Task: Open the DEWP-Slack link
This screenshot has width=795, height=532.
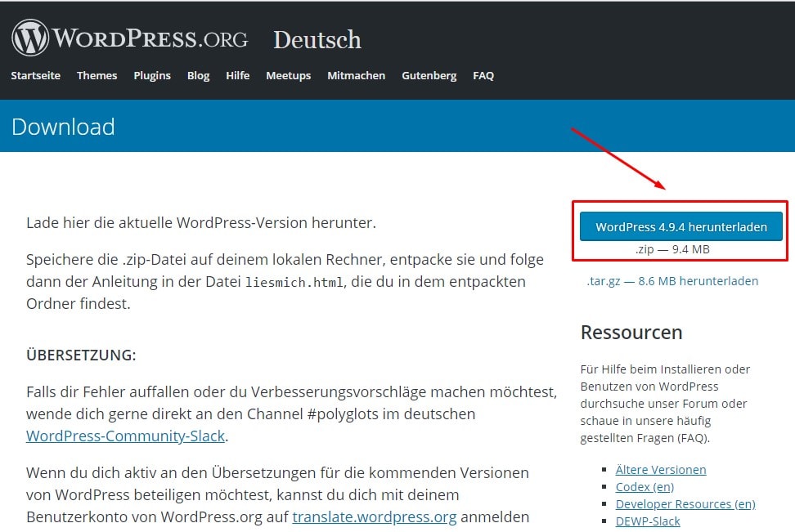Action: coord(648,521)
